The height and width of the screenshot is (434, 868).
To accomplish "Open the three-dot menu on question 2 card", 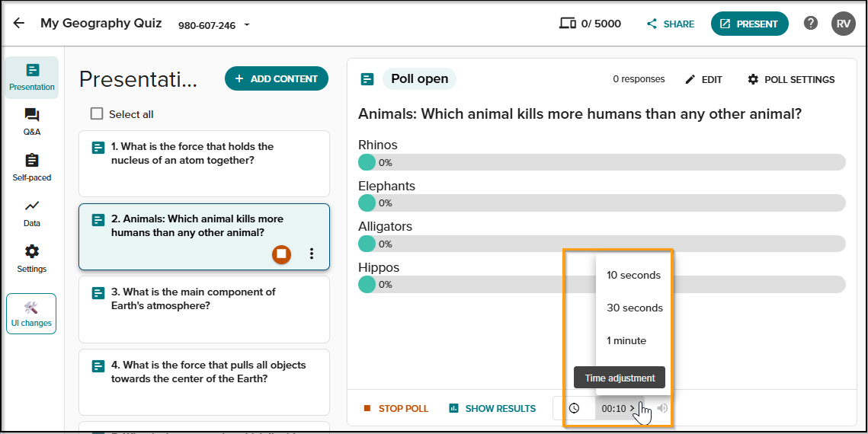I will (312, 254).
